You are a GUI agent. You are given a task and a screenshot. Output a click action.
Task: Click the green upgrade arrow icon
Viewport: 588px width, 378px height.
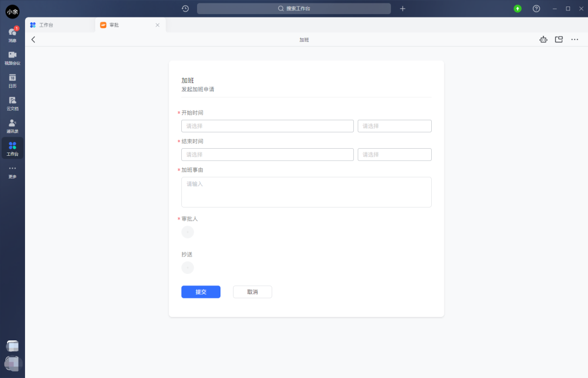[517, 9]
